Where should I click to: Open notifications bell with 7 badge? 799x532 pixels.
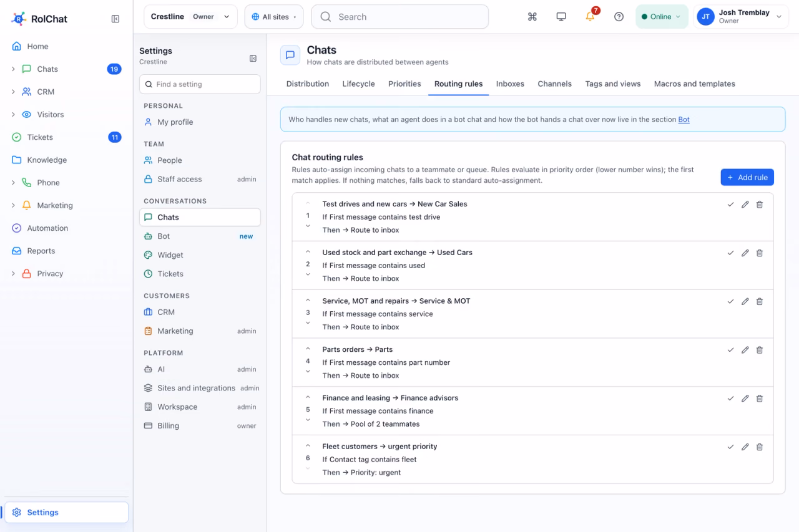591,16
